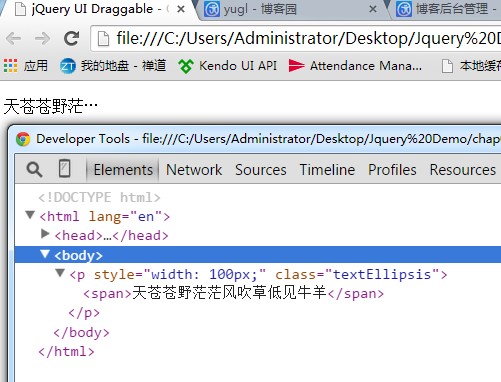Click the page icon in address bar
Image resolution: width=501 pixels, height=382 pixels.
[x=103, y=39]
